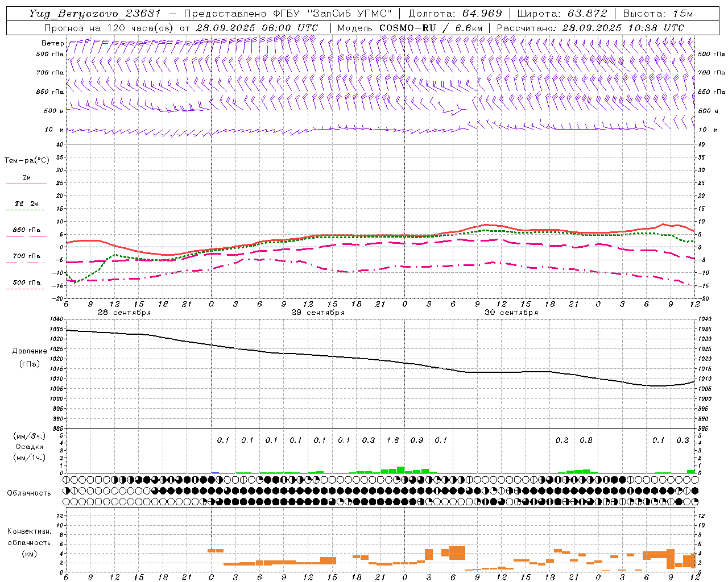The width and height of the screenshot is (728, 582).
Task: Click the elevation text Высота: 15м
Action: [x=658, y=14]
